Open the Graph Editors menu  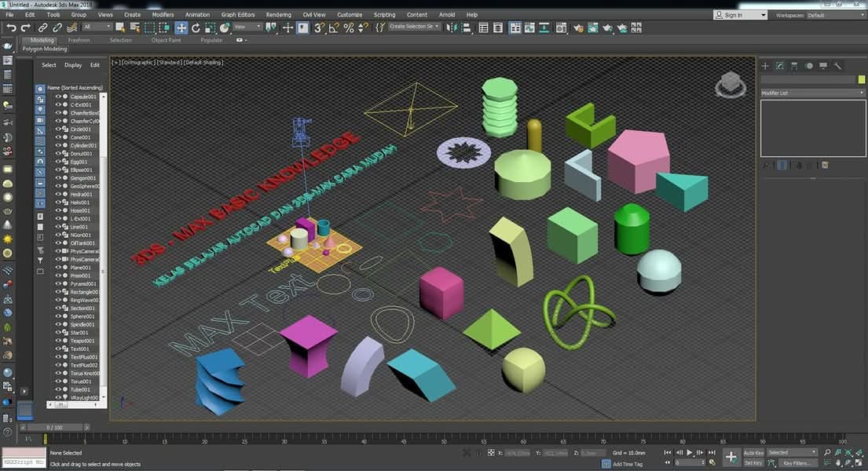click(238, 15)
